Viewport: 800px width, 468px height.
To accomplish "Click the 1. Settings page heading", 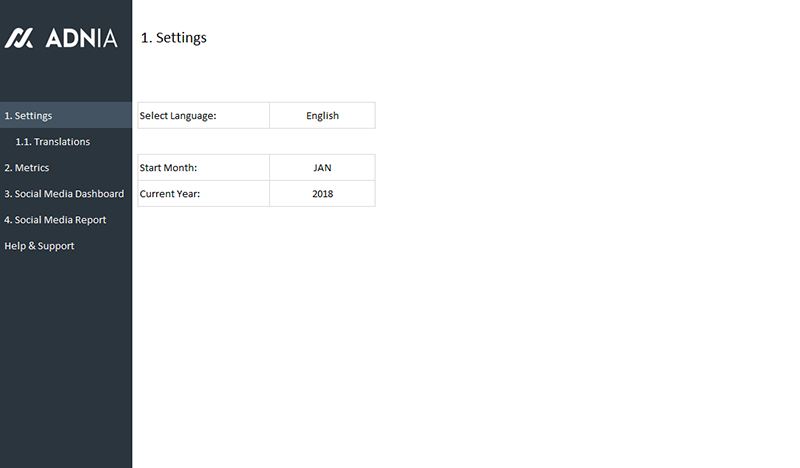I will (x=174, y=38).
